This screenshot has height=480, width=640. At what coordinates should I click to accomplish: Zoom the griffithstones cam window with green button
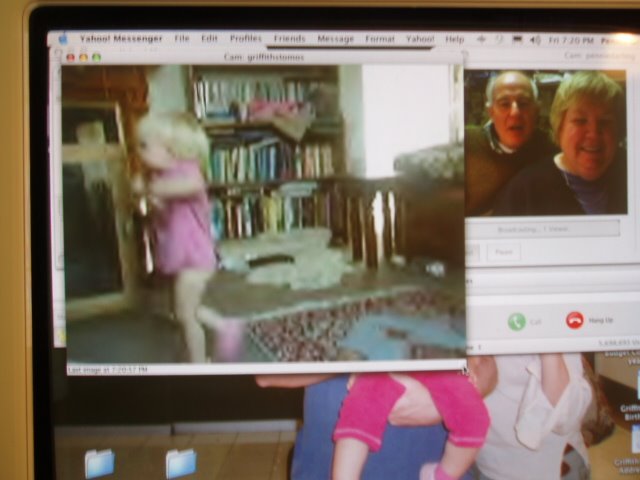[97, 58]
